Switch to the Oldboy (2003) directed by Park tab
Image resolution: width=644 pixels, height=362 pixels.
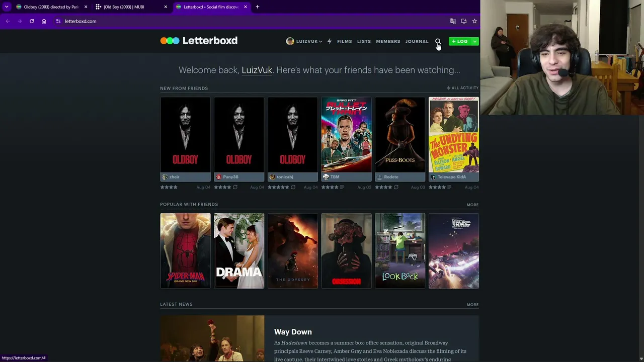point(50,7)
